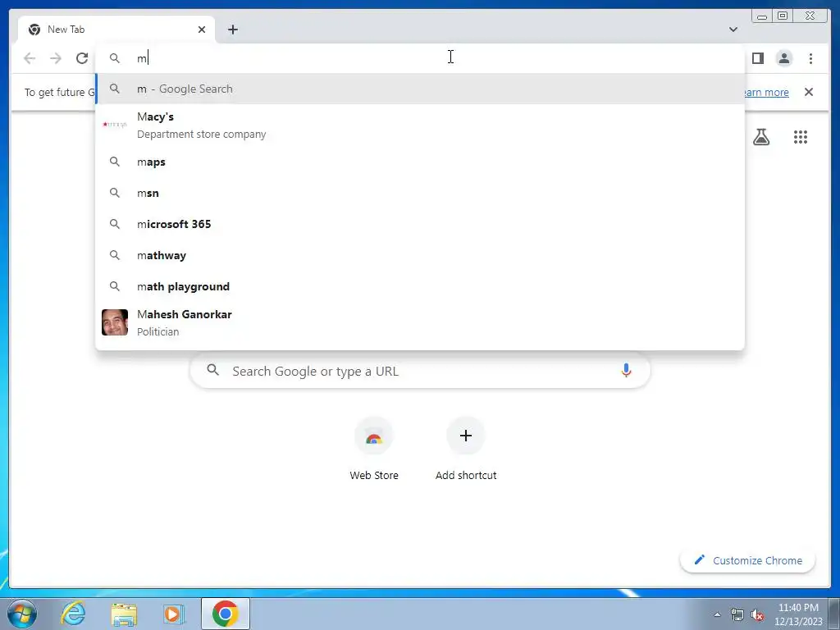Open Customize Chrome button
840x630 pixels.
pos(748,560)
